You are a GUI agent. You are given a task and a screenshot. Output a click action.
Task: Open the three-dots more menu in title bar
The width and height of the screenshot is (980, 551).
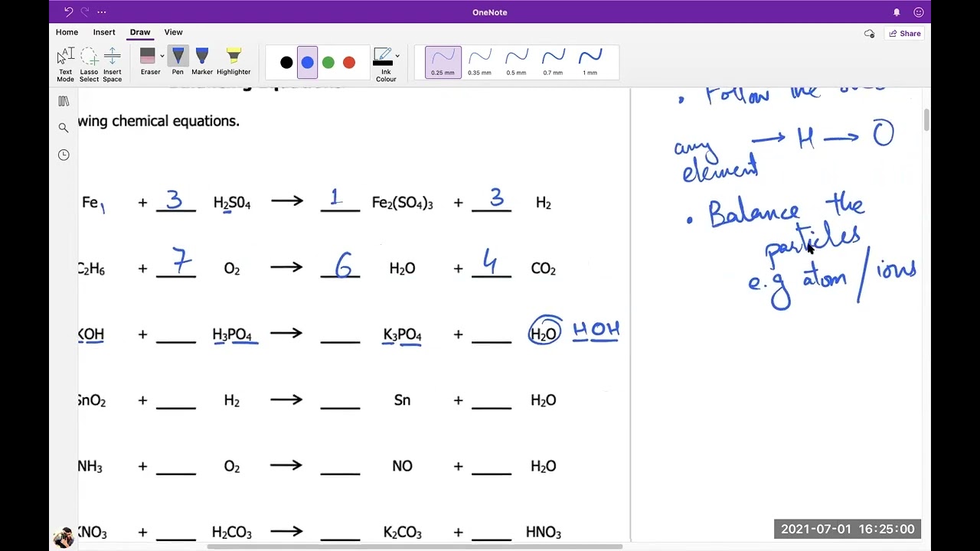click(102, 12)
